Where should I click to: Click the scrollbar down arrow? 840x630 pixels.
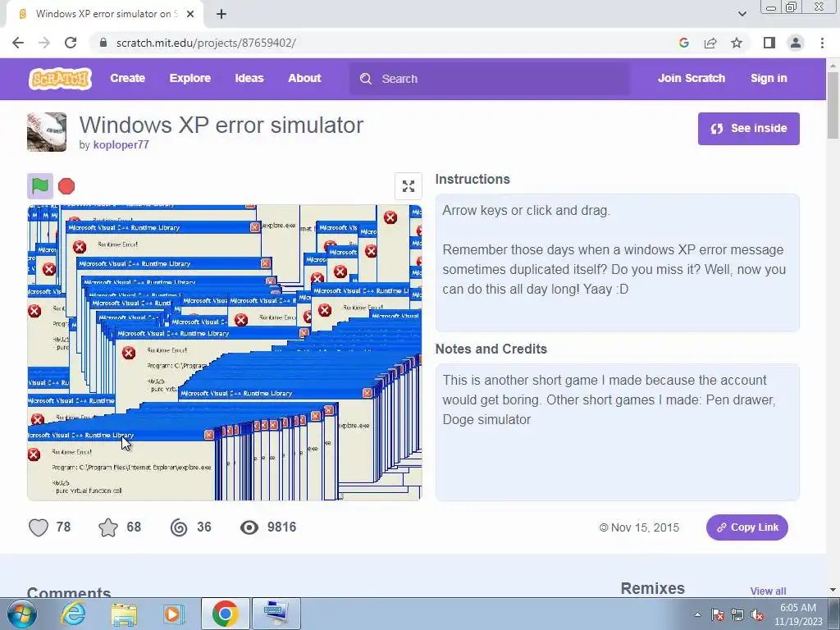[833, 590]
